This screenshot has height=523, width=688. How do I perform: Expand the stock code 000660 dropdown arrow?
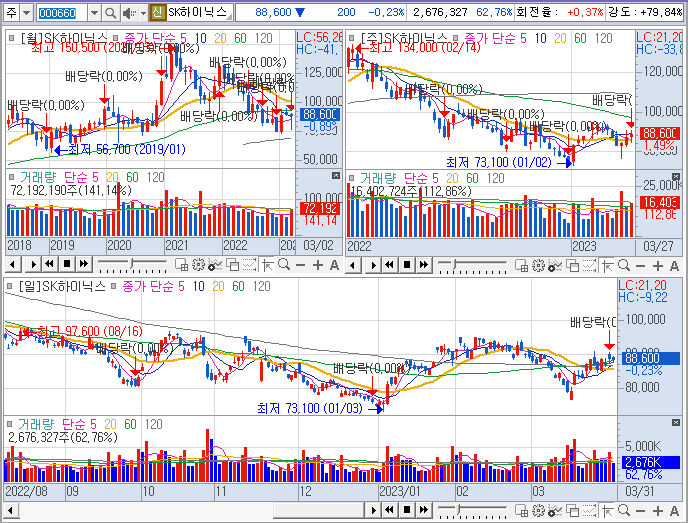point(94,13)
